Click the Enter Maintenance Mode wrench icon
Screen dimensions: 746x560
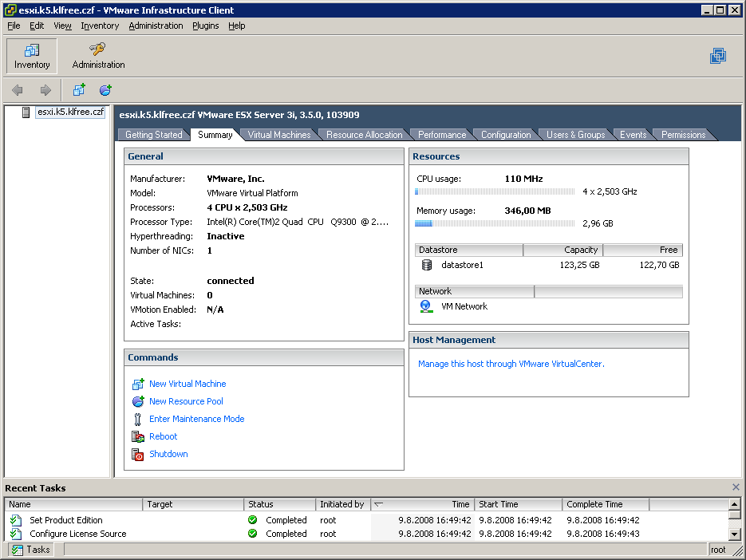[x=137, y=419]
